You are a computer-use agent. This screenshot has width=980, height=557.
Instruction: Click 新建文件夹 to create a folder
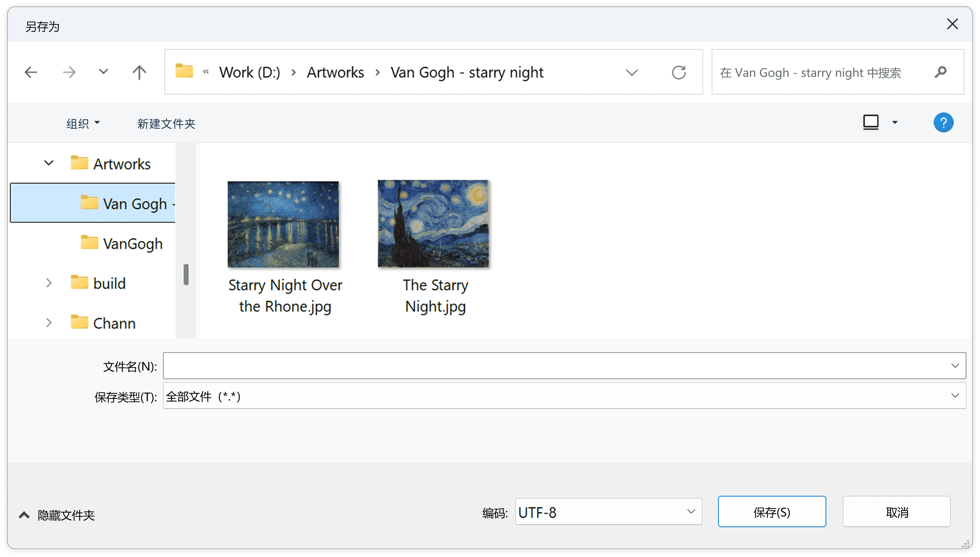click(x=166, y=123)
